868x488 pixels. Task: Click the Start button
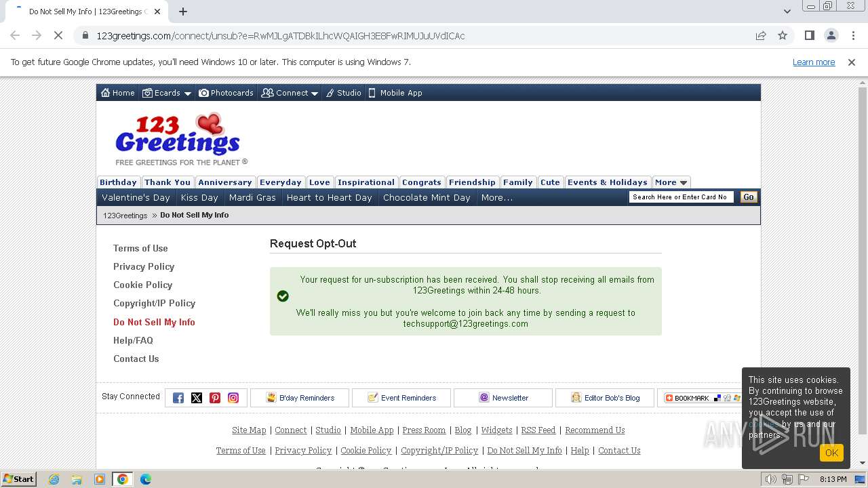point(19,479)
